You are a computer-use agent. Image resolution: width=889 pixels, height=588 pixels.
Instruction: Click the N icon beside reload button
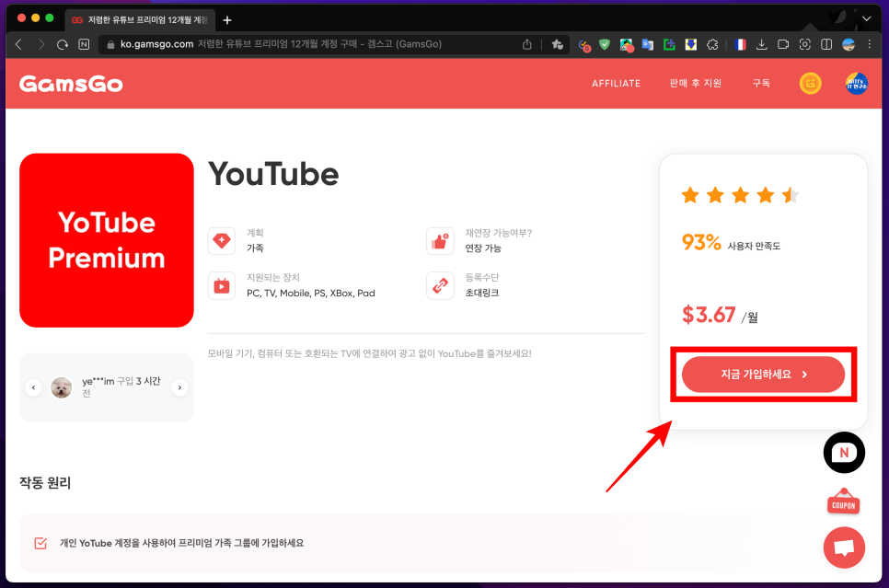pos(84,44)
